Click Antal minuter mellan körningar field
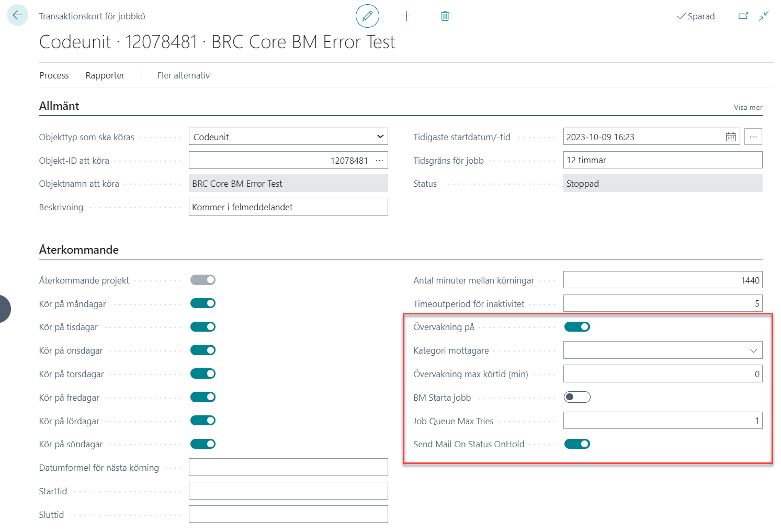Image resolution: width=781 pixels, height=532 pixels. pyautogui.click(x=663, y=280)
